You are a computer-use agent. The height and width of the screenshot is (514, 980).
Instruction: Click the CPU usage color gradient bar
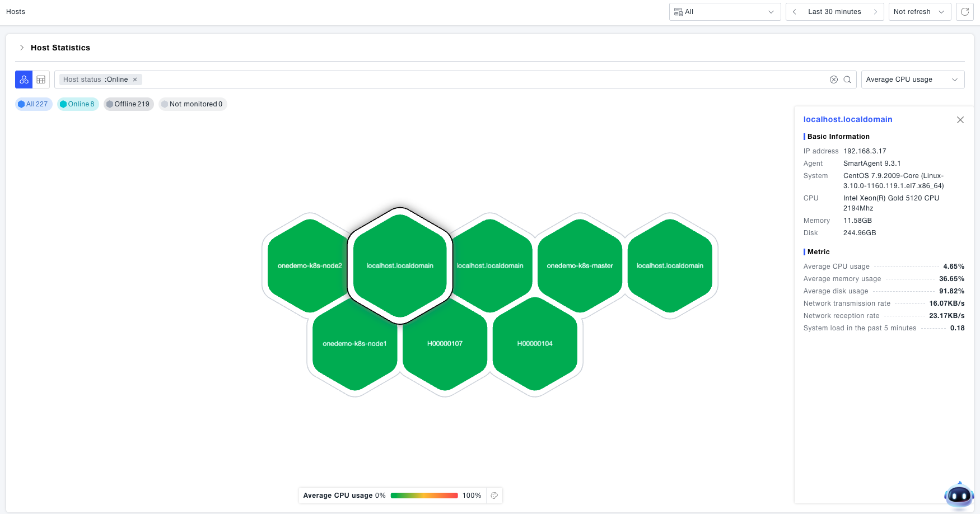[x=424, y=496]
